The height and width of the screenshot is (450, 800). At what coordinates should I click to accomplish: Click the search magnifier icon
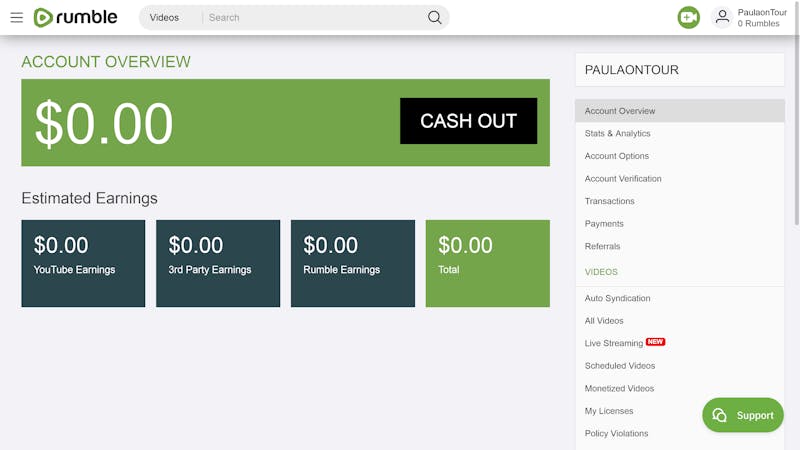[434, 17]
